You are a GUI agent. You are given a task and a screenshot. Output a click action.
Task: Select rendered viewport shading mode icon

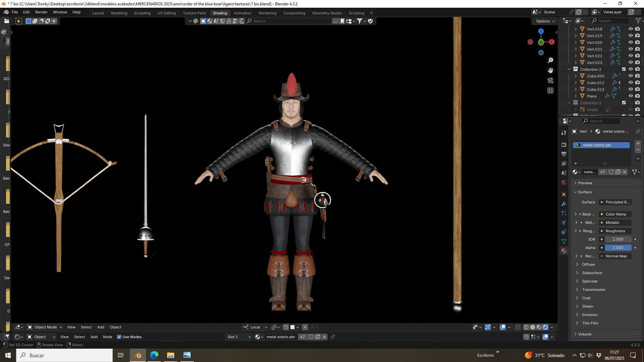point(545,327)
